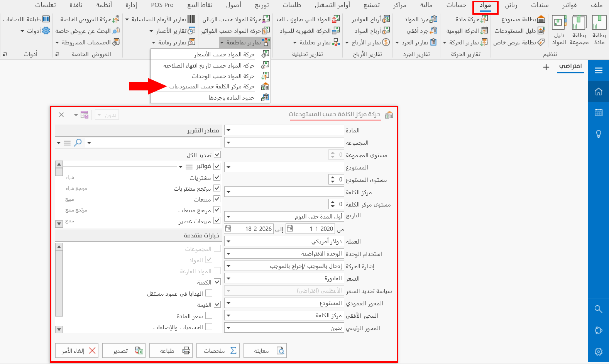
Task: Open حركة مادة report
Action: (x=472, y=19)
